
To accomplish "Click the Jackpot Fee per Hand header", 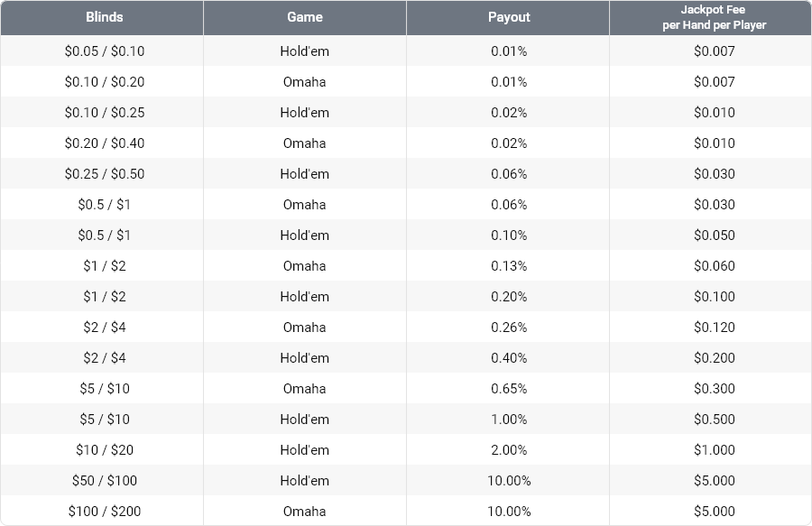I will click(x=714, y=17).
